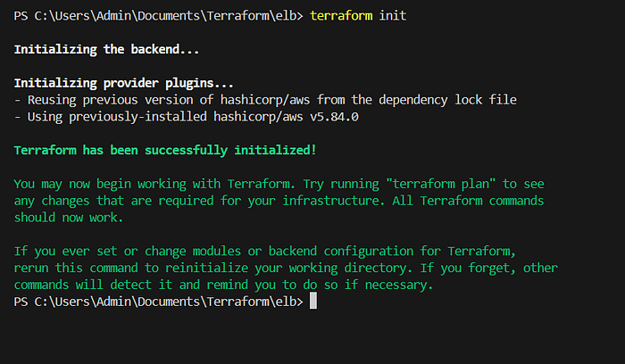
Task: Click the bottom prompt path ending in 'elb>'
Action: 169,302
